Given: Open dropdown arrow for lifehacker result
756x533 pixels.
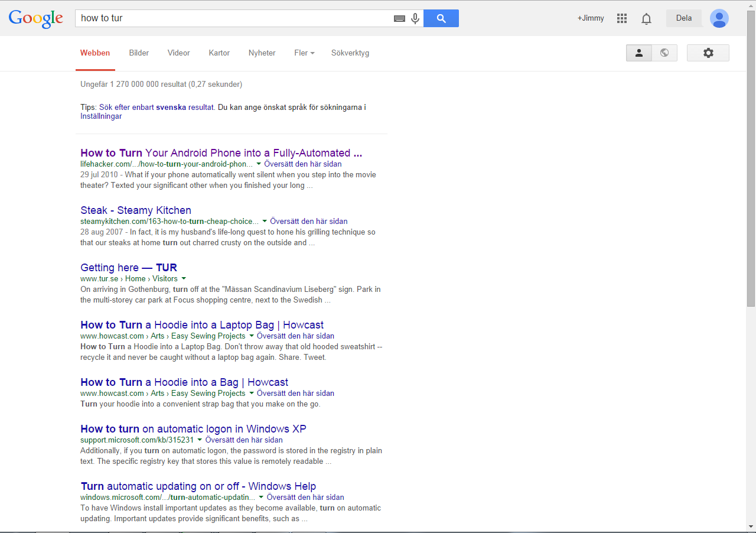Looking at the screenshot, I should [259, 164].
